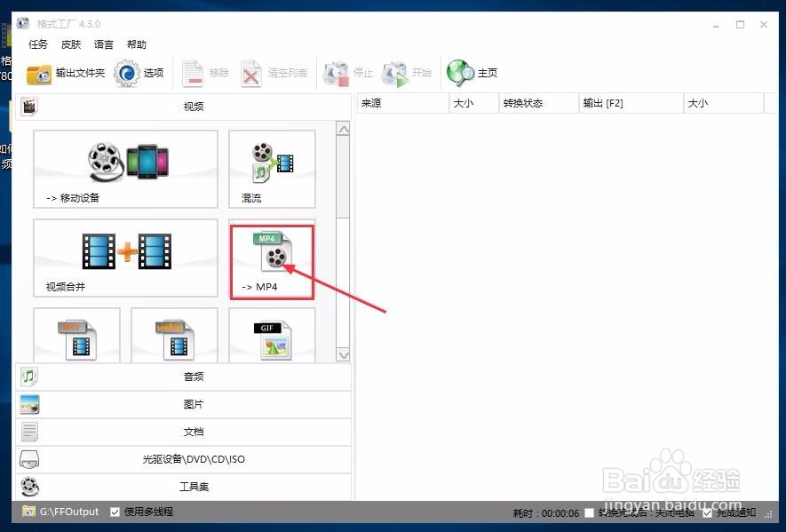Click the video list scroll up arrow
Viewport: 786px width, 532px height.
point(344,129)
